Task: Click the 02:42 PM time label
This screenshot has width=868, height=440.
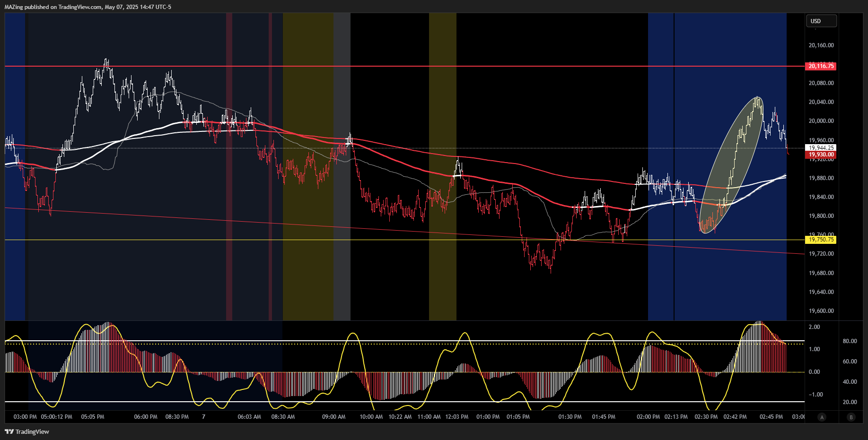Action: pyautogui.click(x=735, y=417)
